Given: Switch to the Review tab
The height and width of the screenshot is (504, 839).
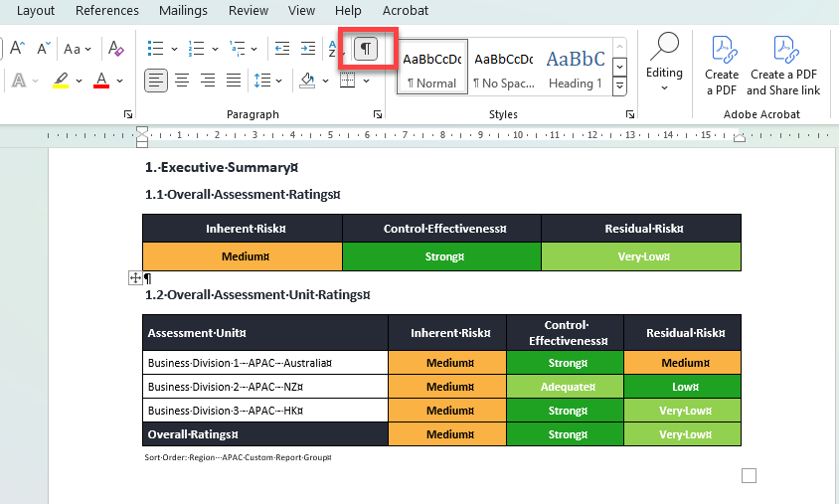Looking at the screenshot, I should tap(249, 10).
